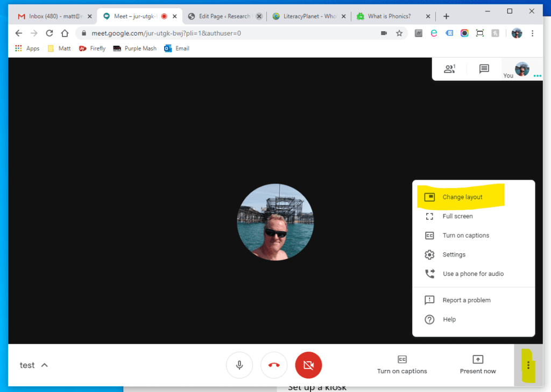
Task: Go to the browser home page
Action: tap(65, 33)
